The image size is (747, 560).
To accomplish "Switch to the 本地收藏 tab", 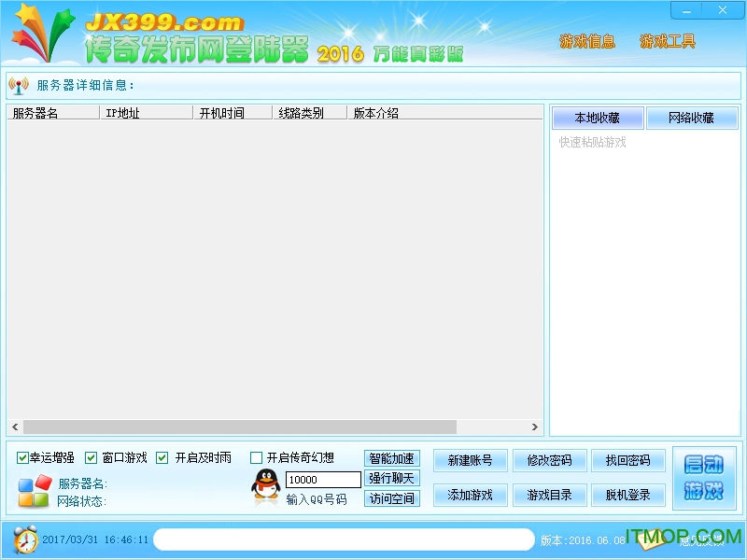I will [x=598, y=119].
